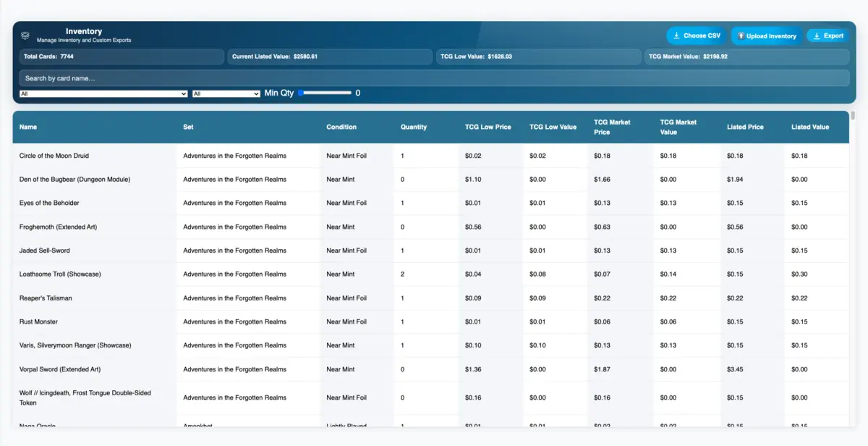Click $0.09 low price for Reaper's Talisman
Image resolution: width=868 pixels, height=446 pixels.
474,298
